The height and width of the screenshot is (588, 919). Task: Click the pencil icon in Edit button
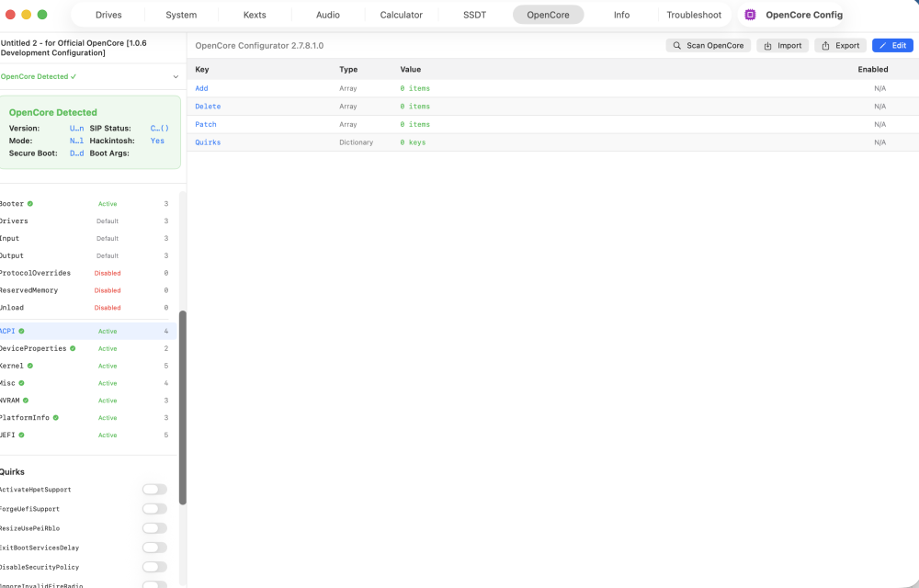pyautogui.click(x=882, y=46)
